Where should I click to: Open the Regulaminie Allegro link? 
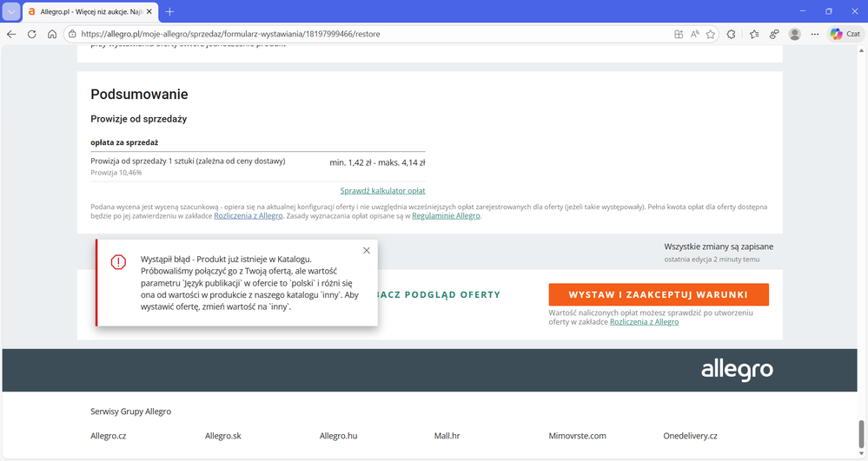446,216
